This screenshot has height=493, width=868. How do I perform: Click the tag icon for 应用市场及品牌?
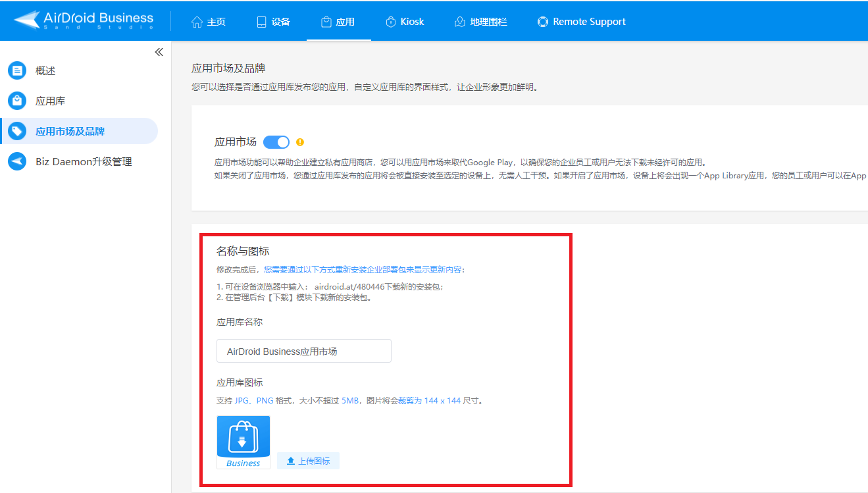point(17,131)
